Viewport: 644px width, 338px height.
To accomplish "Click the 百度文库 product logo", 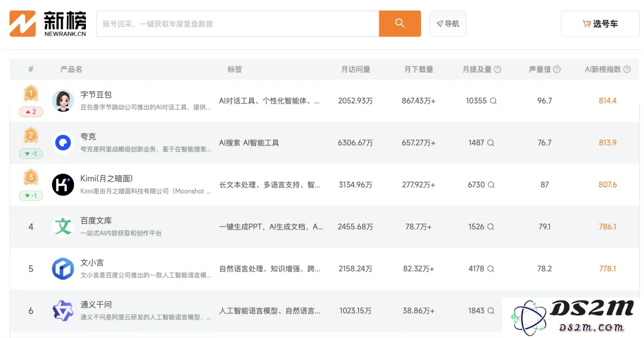I will 63,227.
